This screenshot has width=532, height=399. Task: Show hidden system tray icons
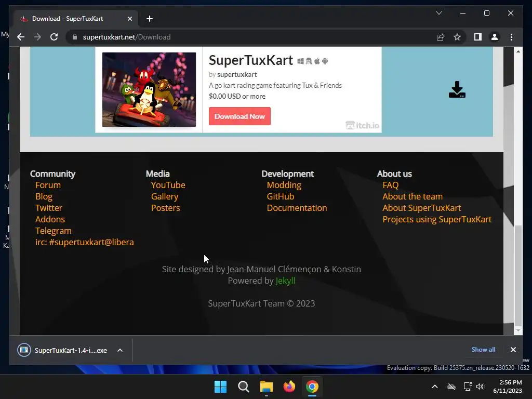click(x=435, y=387)
